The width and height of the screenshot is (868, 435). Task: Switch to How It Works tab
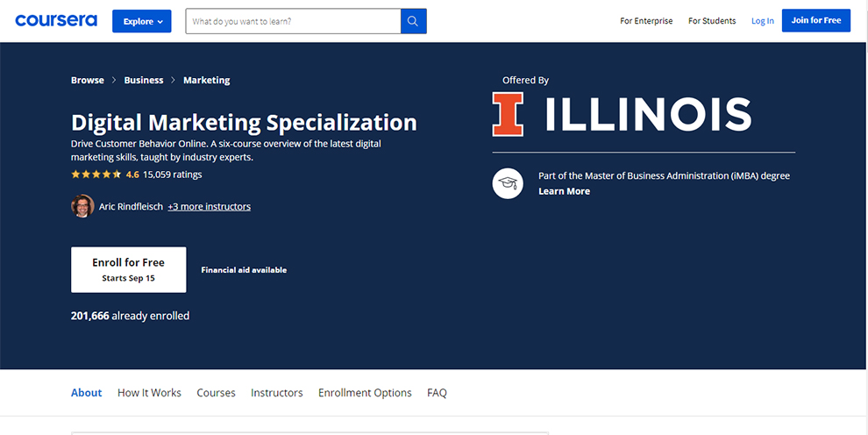click(x=149, y=393)
